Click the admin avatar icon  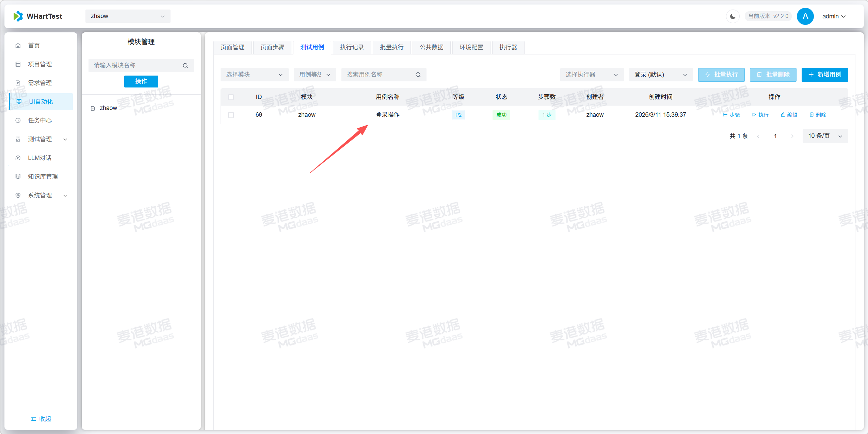[805, 16]
